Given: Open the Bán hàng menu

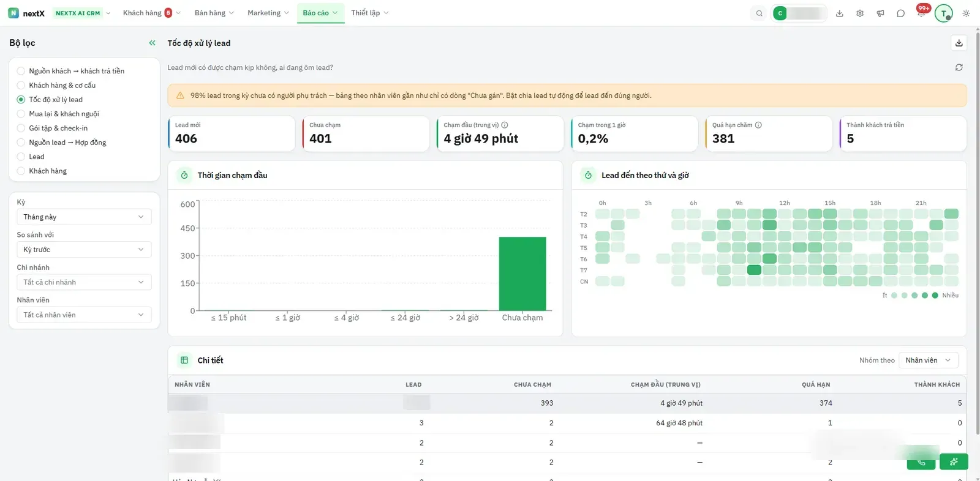Looking at the screenshot, I should (x=214, y=13).
